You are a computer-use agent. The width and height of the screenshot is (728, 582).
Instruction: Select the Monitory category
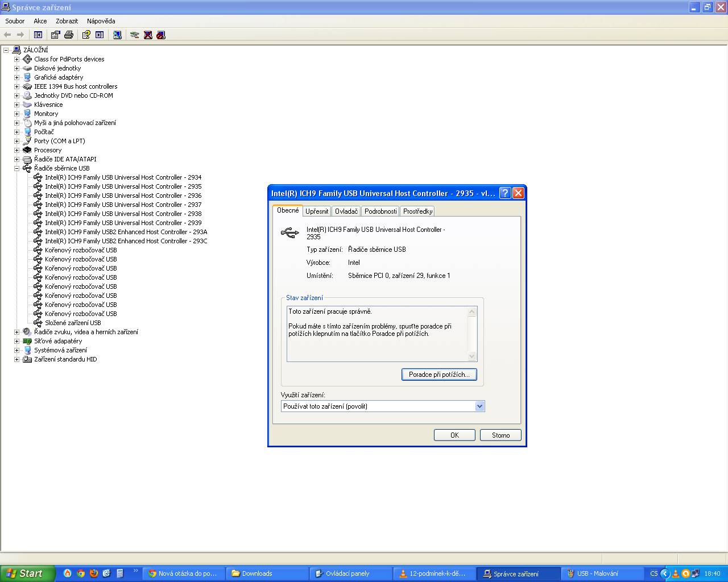[x=46, y=114]
